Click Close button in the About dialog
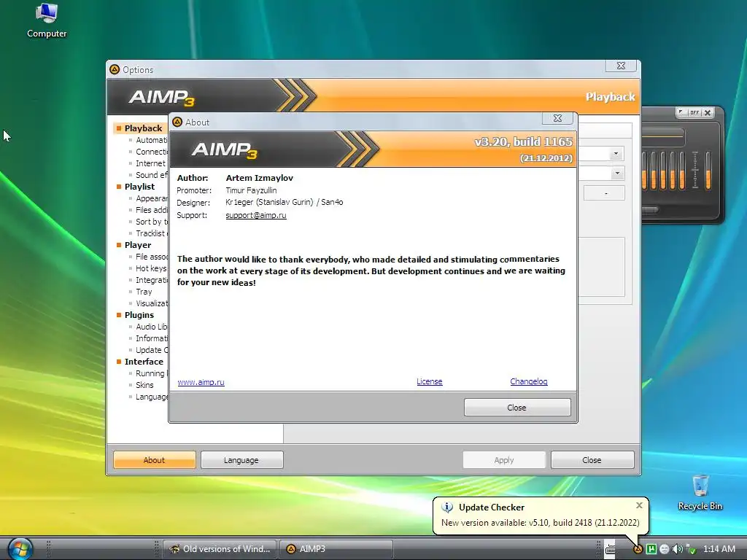The image size is (747, 560). tap(517, 408)
